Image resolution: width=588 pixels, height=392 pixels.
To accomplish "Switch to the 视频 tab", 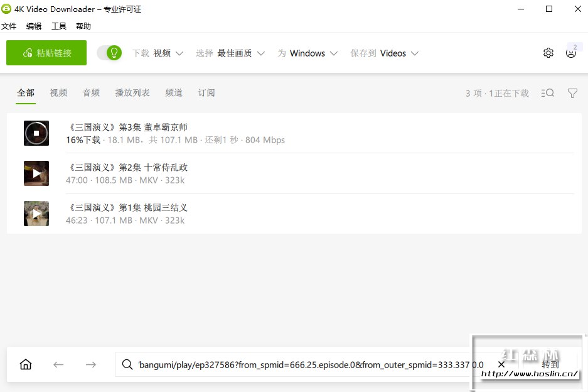I will 58,93.
